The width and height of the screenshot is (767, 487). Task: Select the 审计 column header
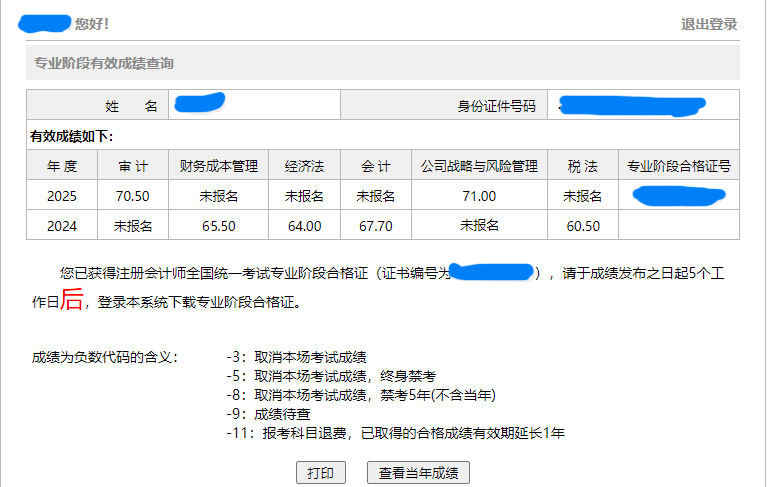(132, 166)
